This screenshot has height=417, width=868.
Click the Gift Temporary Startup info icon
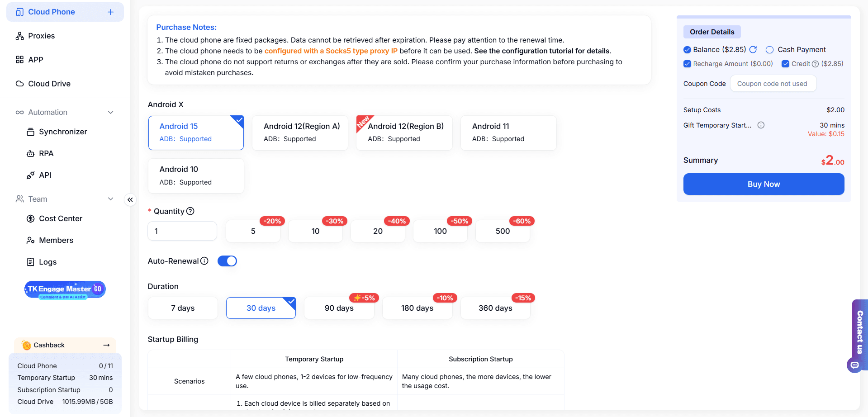(761, 125)
